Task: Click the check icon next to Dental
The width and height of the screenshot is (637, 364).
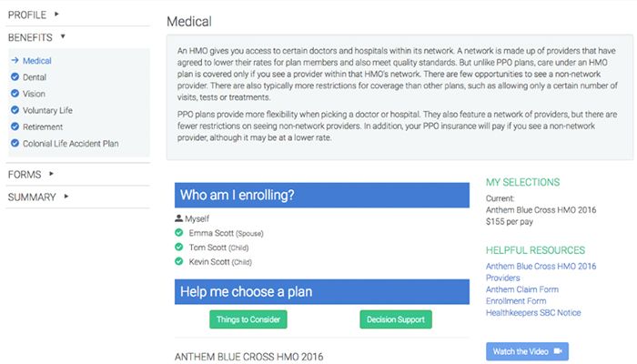Action: (15, 77)
